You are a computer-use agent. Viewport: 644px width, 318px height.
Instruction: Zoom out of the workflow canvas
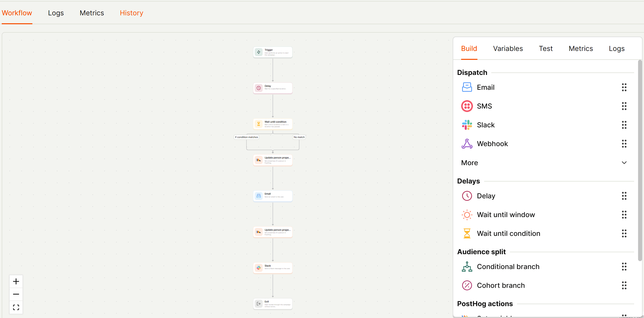click(16, 294)
